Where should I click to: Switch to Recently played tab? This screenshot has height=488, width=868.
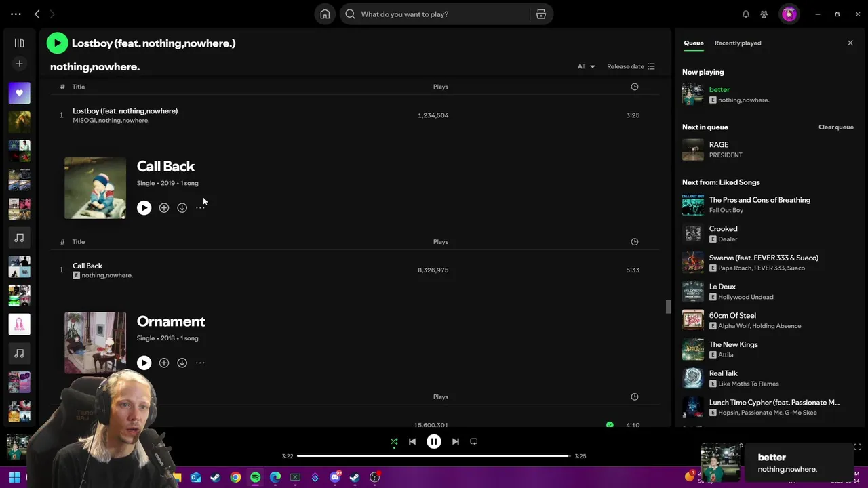pyautogui.click(x=738, y=43)
